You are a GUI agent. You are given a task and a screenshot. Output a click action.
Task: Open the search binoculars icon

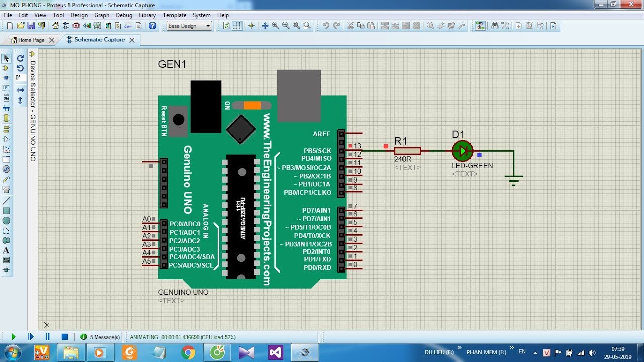point(495,26)
